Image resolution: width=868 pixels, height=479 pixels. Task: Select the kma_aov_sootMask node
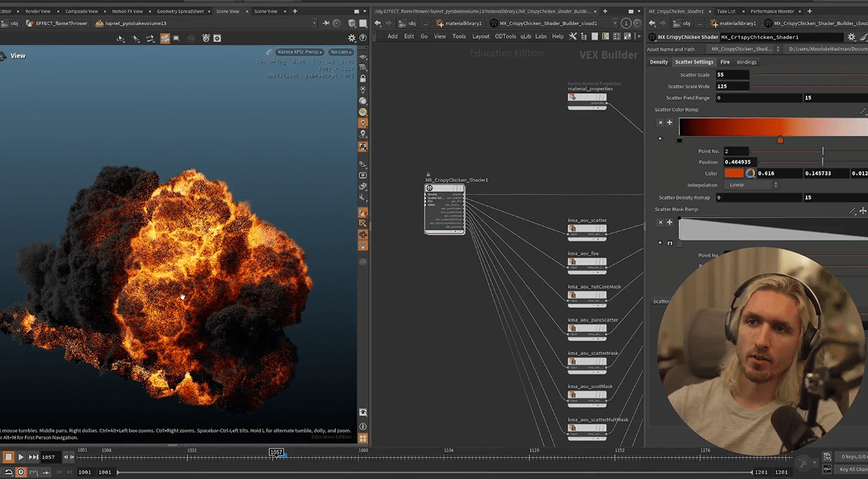[x=587, y=398]
